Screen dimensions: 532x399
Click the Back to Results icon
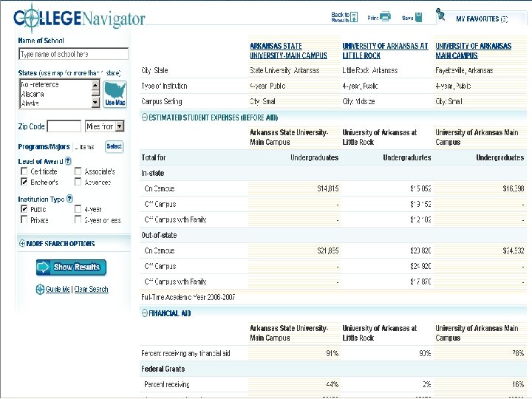click(354, 17)
